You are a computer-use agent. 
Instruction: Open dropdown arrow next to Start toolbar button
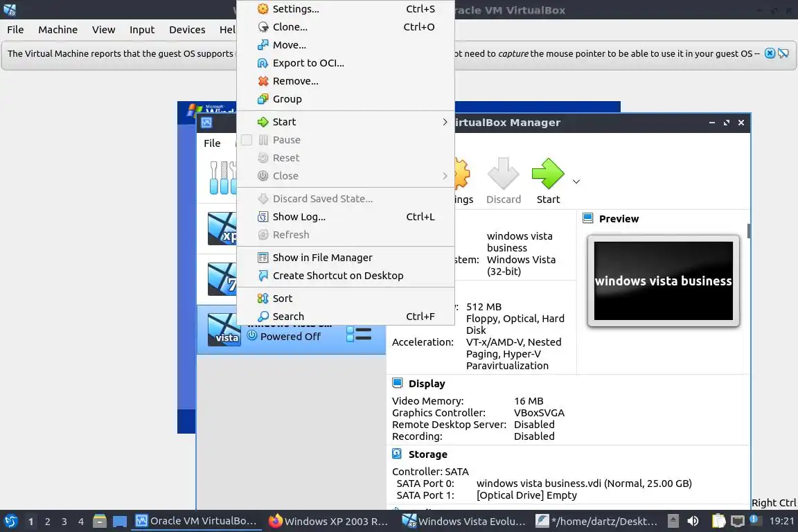(x=576, y=181)
